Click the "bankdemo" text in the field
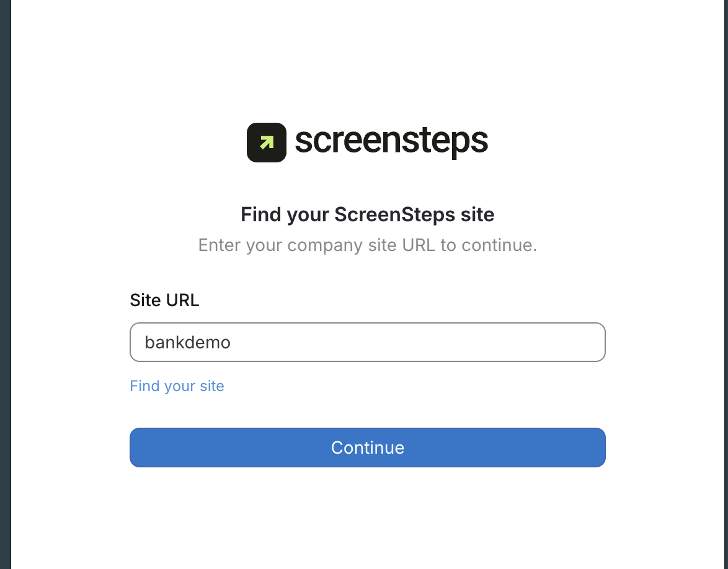 (x=187, y=342)
